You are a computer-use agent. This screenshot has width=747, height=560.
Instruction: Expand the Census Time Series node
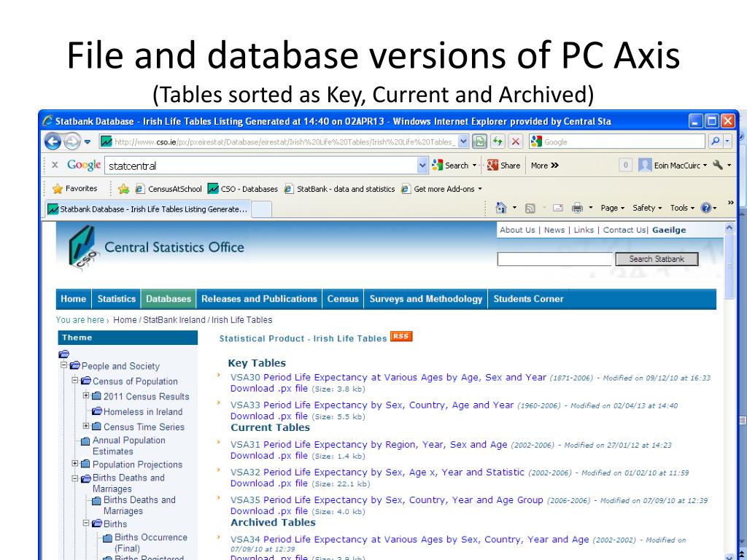(86, 426)
